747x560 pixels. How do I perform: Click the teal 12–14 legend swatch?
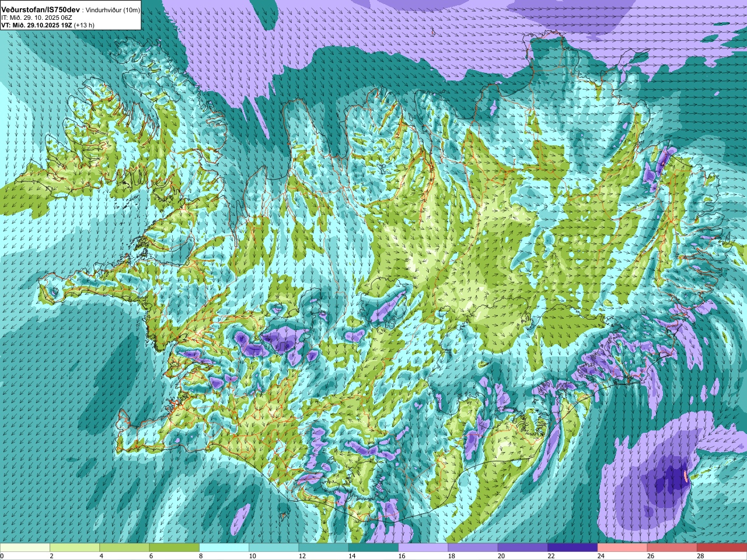(x=323, y=548)
